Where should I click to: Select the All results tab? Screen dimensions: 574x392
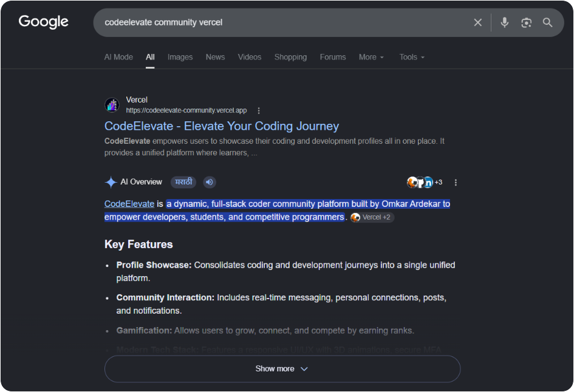click(x=150, y=57)
